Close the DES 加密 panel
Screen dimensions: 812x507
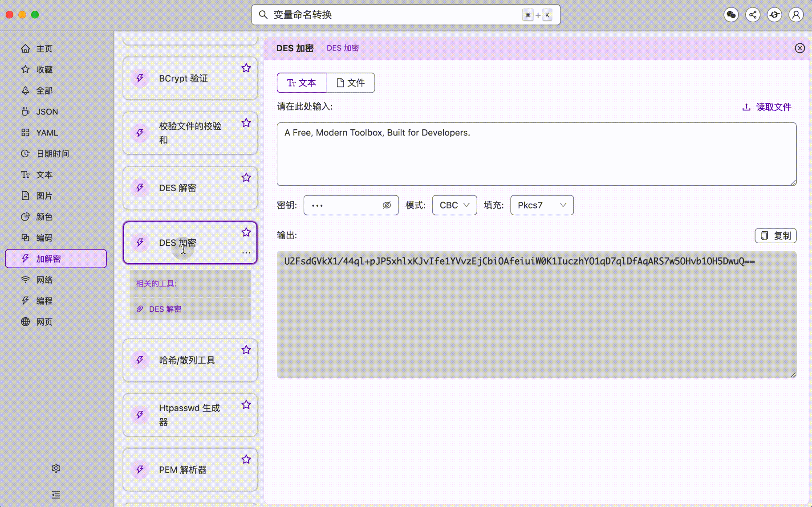(800, 48)
